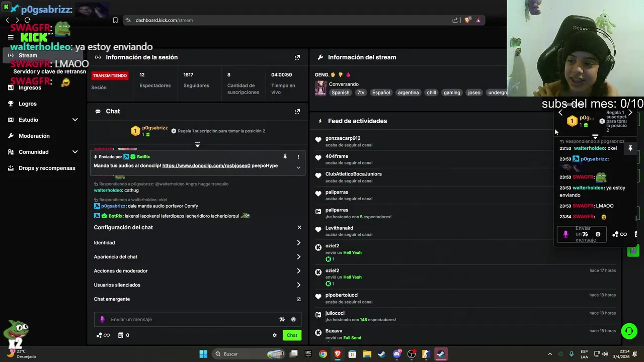
Task: Click the TRANSMITIENDO status badge
Action: pyautogui.click(x=110, y=75)
